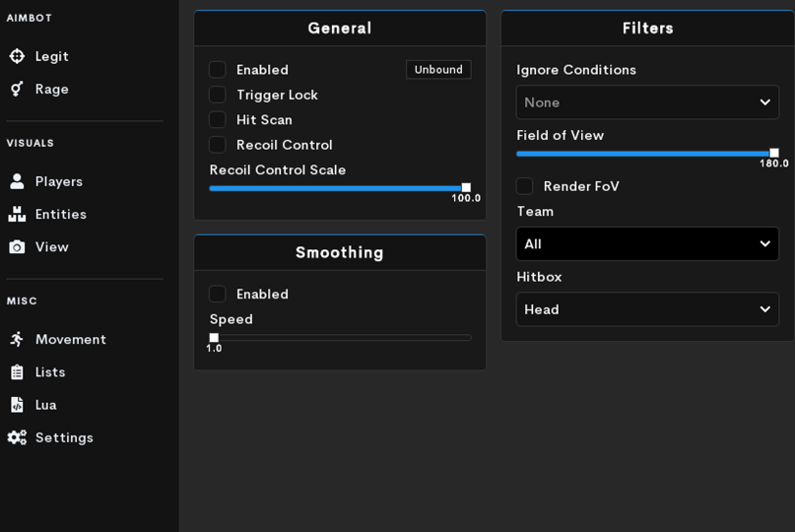Click the Settings gears icon
This screenshot has height=532, width=795.
[17, 437]
